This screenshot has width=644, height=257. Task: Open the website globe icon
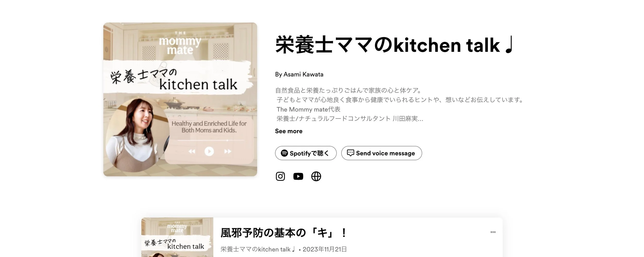(x=316, y=176)
